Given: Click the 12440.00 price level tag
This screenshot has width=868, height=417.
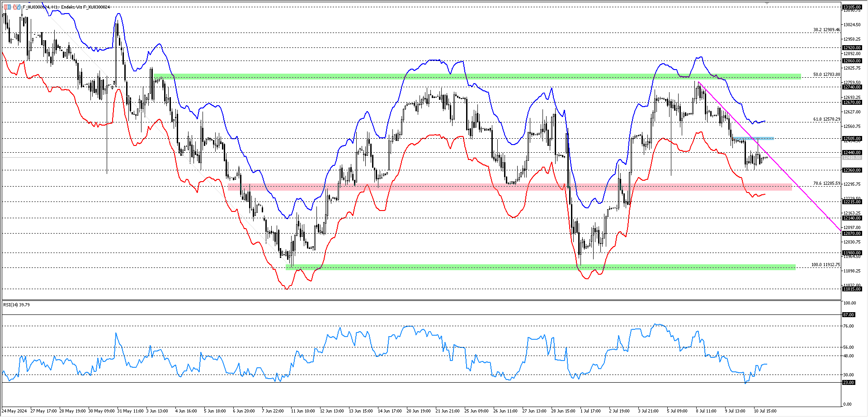Looking at the screenshot, I should tap(852, 153).
